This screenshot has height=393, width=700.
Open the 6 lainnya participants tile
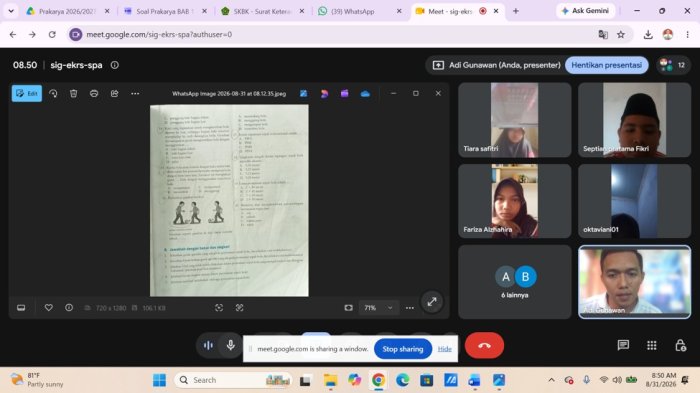515,282
